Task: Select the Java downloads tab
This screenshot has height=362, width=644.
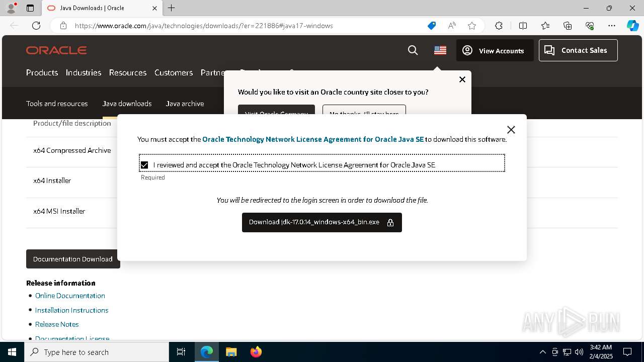Action: 127,104
